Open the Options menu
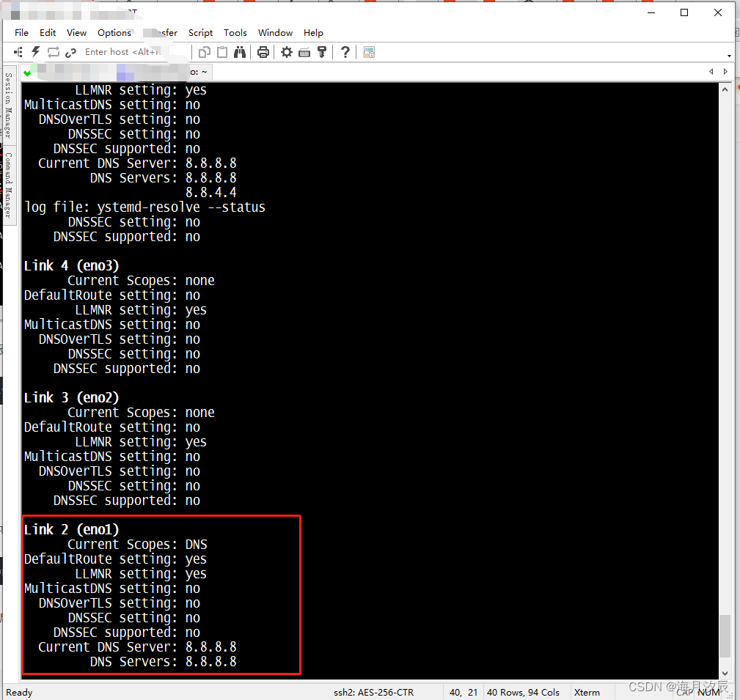The width and height of the screenshot is (740, 700). 114,32
